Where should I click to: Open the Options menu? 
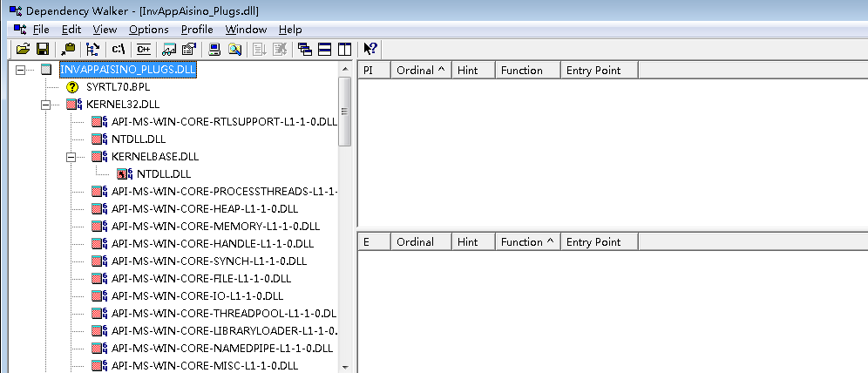click(x=149, y=30)
